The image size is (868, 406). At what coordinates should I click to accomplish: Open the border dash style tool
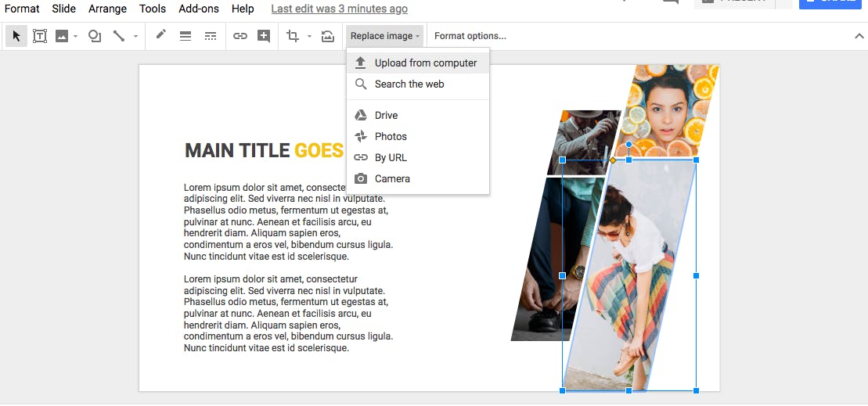[x=211, y=36]
